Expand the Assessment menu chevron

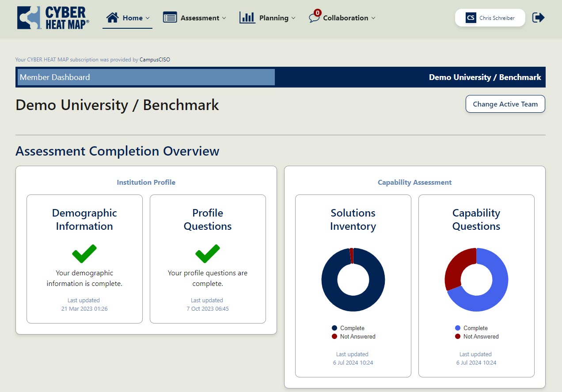tap(224, 18)
